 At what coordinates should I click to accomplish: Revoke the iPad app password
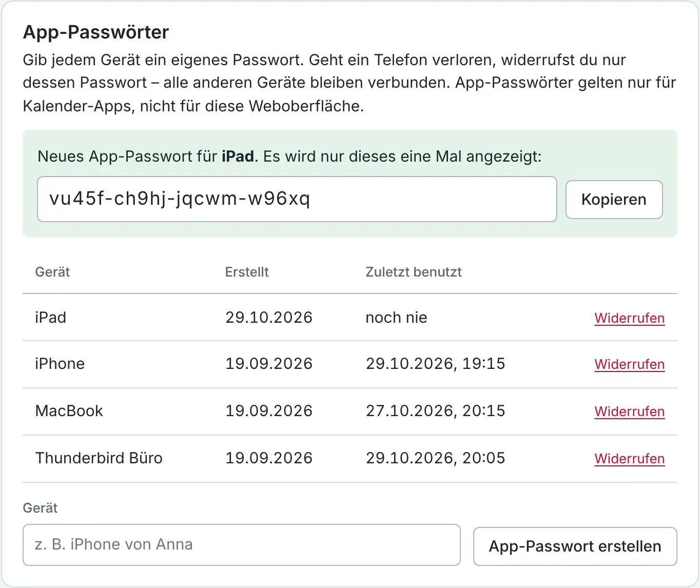point(629,318)
